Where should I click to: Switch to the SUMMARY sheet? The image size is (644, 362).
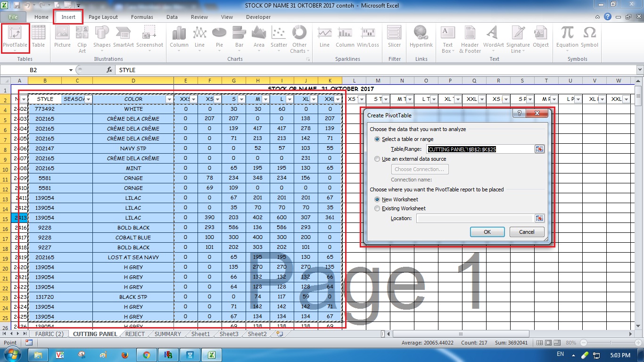[x=167, y=334]
